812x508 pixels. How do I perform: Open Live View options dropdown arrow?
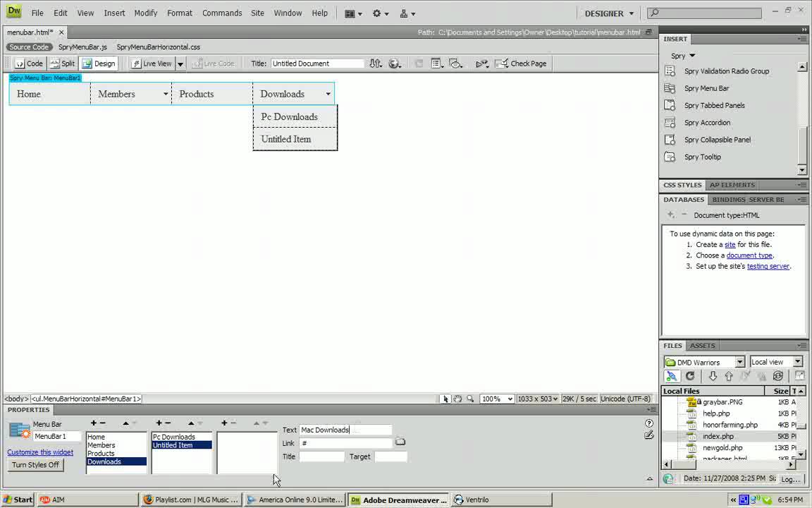pos(180,64)
